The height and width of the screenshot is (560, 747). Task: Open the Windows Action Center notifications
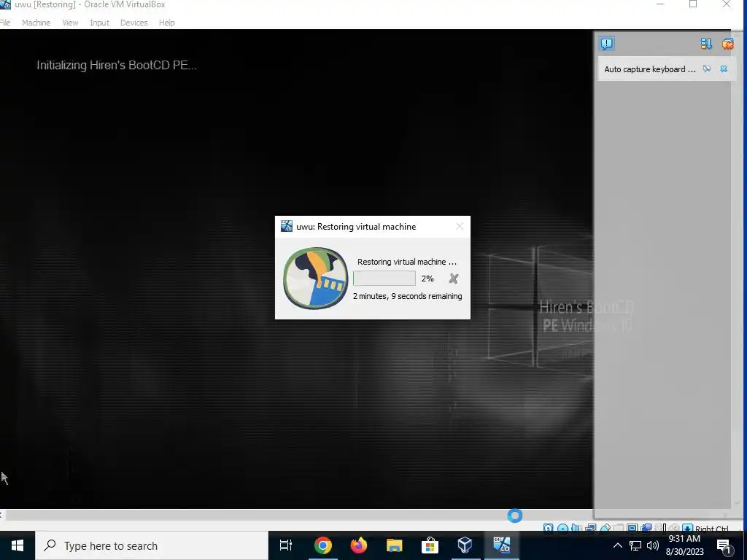click(726, 545)
